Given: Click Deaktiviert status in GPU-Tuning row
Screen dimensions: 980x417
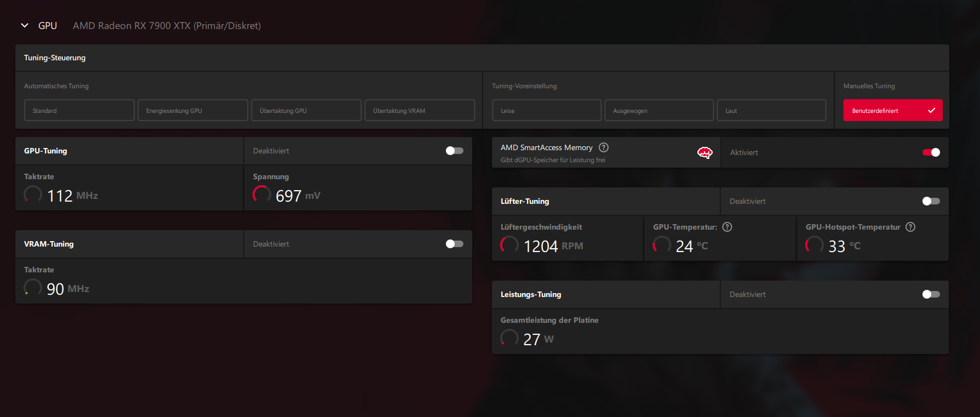Looking at the screenshot, I should (x=271, y=151).
